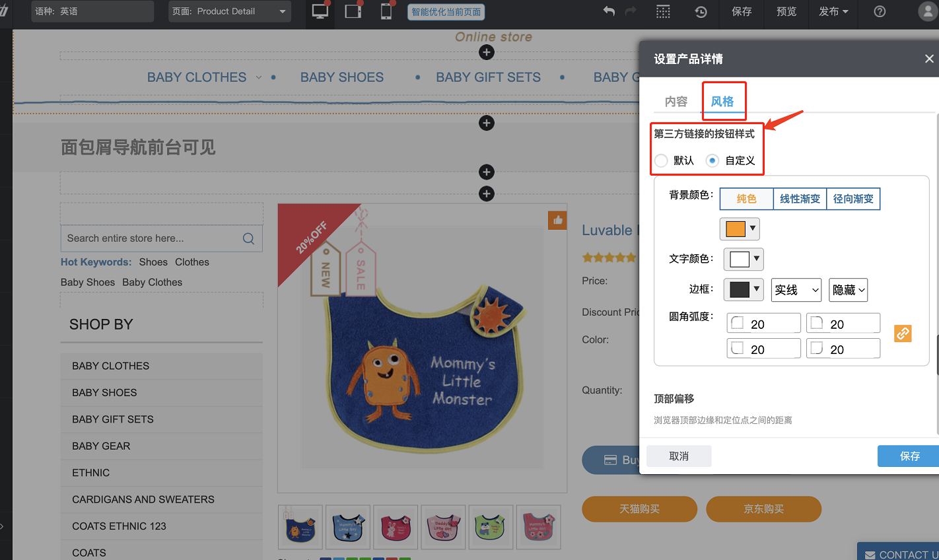Click the blue 保存 button in dialog
Screen dimensions: 939x560
pyautogui.click(x=909, y=456)
